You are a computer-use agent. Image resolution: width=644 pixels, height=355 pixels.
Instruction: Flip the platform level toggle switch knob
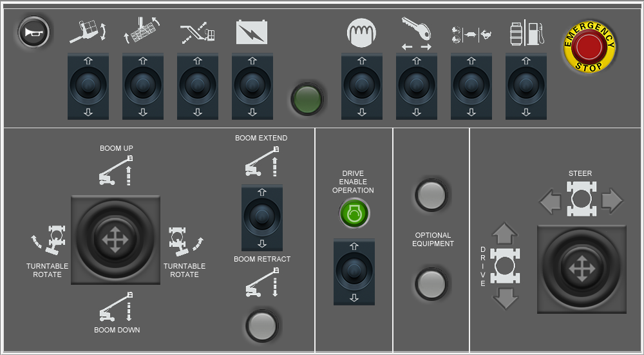(x=88, y=86)
